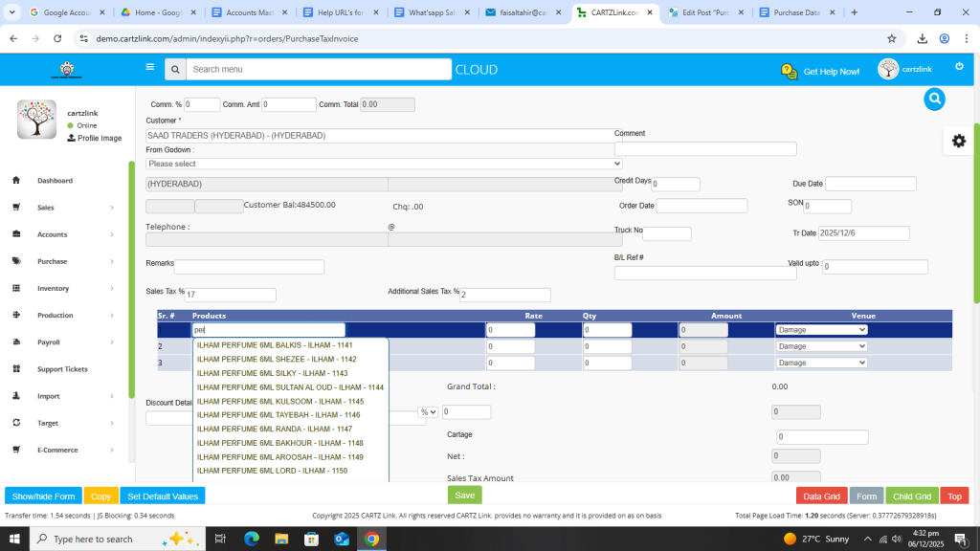This screenshot has width=980, height=551.
Task: Click the Search menu input field
Action: point(318,70)
